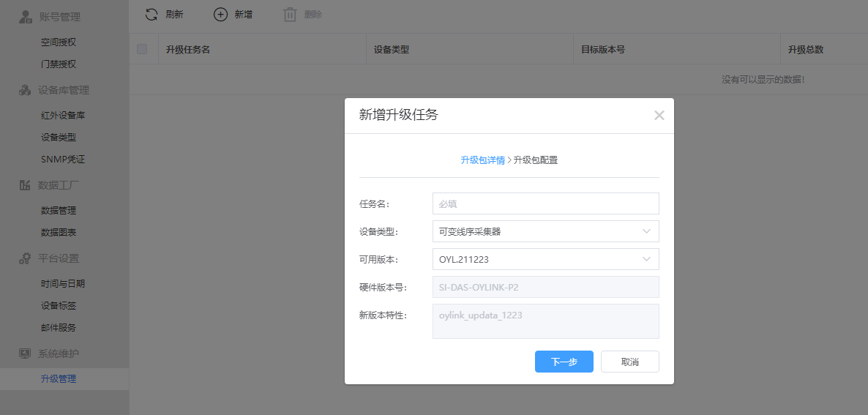Open 数据图表 in the sidebar

point(59,233)
